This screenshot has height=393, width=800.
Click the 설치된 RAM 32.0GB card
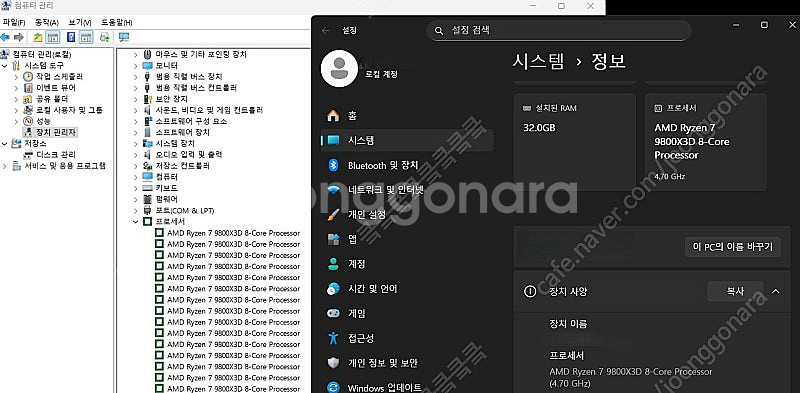click(574, 142)
